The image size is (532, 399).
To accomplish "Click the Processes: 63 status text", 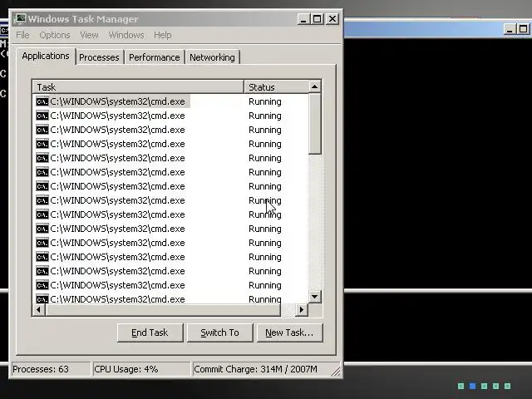I will coord(41,369).
